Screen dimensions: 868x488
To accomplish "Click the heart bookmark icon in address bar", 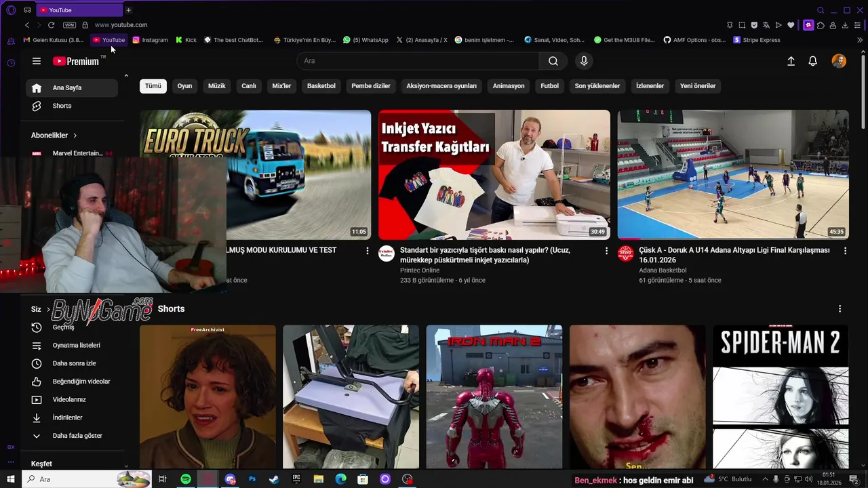I will 791,25.
